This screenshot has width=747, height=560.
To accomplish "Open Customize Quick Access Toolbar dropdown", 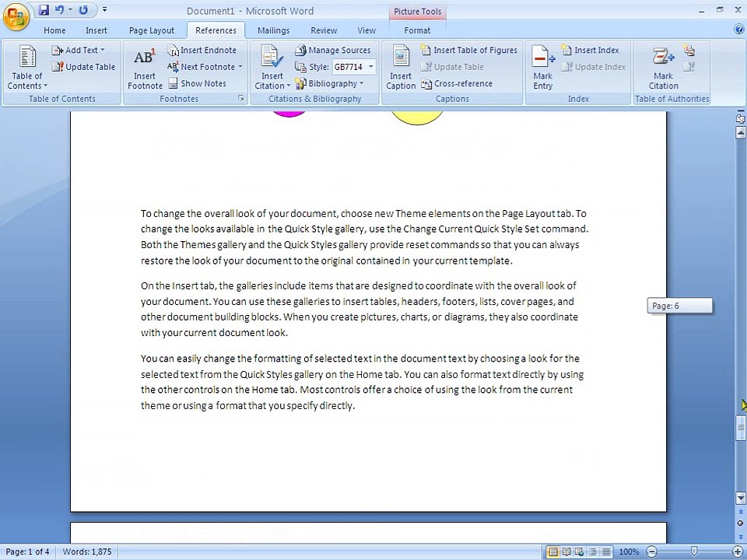I will [x=105, y=10].
